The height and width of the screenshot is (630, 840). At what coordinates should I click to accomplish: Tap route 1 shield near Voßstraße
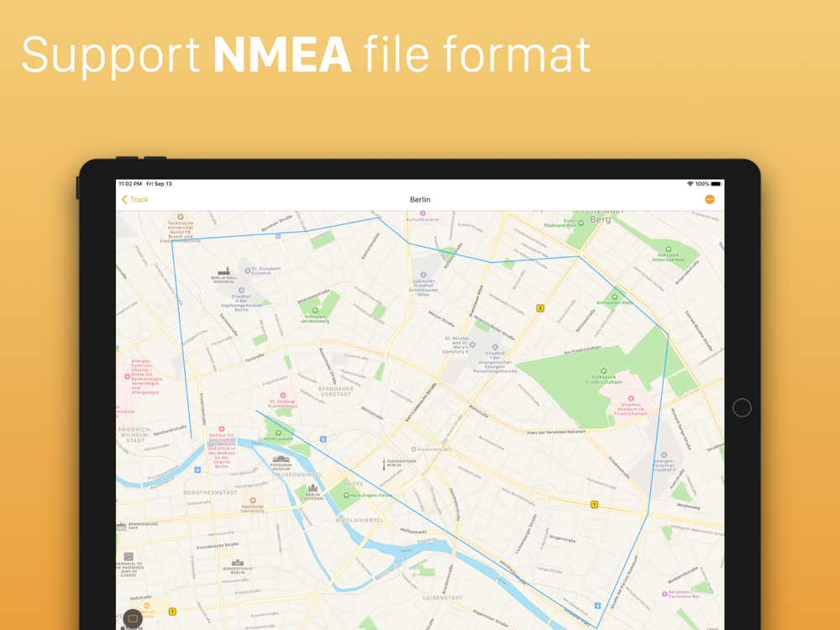(x=172, y=612)
